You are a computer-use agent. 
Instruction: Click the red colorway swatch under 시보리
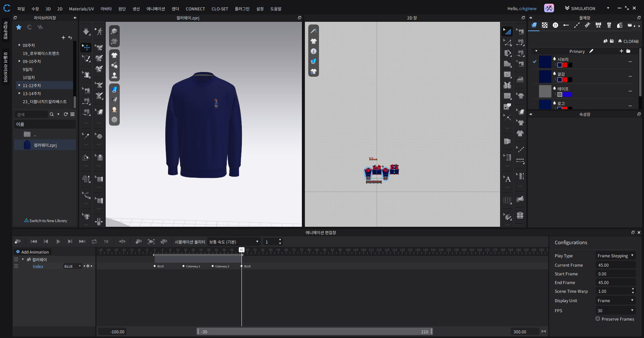click(x=565, y=65)
